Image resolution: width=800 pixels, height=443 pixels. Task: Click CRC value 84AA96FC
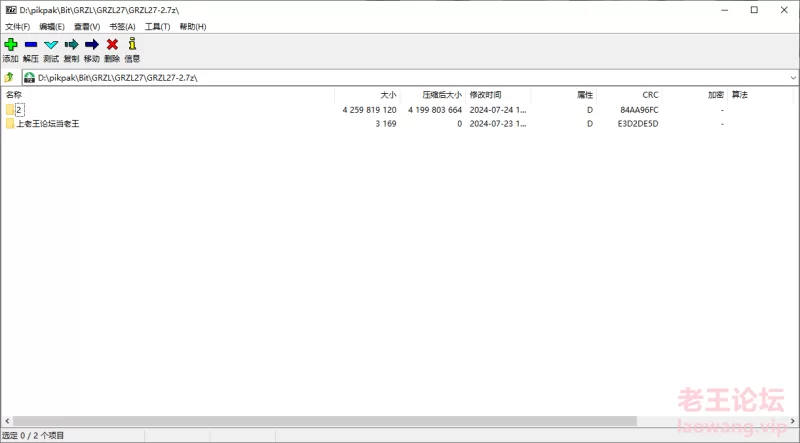click(x=639, y=110)
